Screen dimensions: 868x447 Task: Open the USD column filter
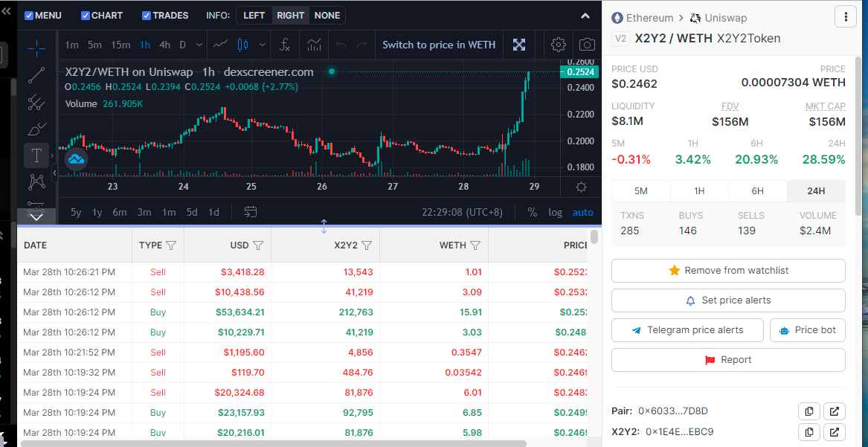258,245
